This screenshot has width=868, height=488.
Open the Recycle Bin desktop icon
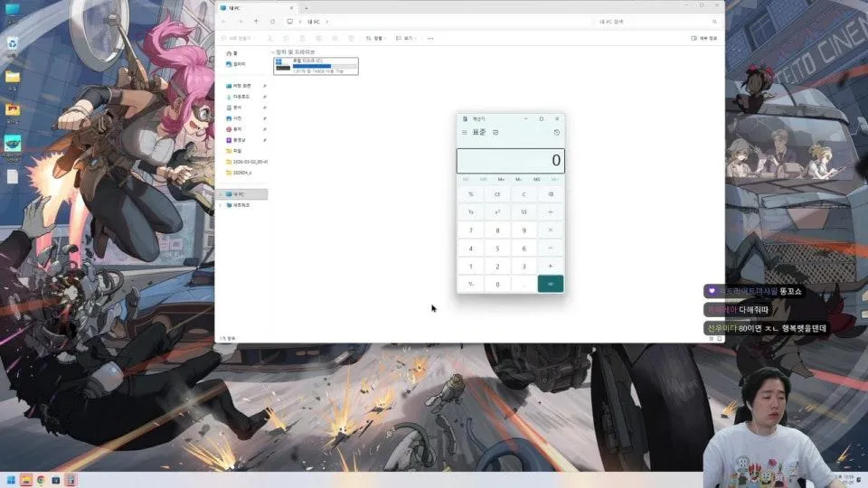[x=12, y=46]
